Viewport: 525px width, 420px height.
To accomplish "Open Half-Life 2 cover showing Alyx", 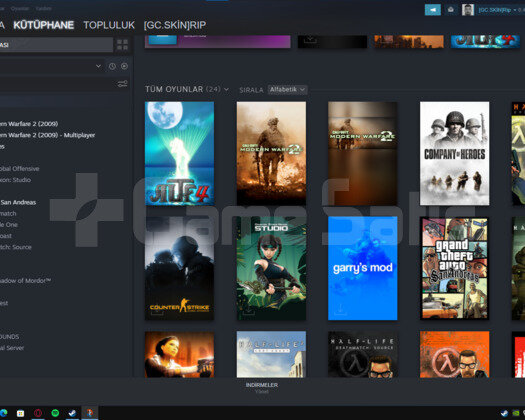I will 179,354.
